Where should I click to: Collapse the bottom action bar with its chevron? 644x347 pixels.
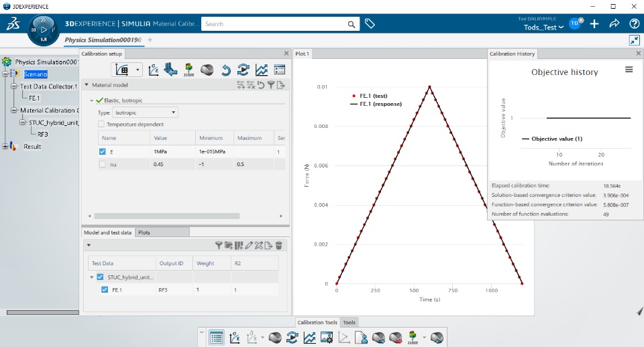(201, 332)
